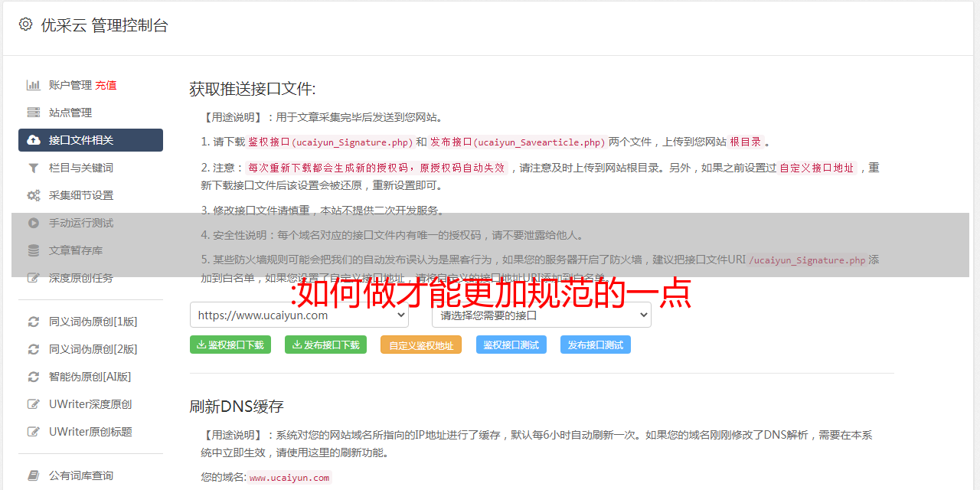This screenshot has width=980, height=490.
Task: Click 获取推送接口文件 heading
Action: pyautogui.click(x=253, y=89)
